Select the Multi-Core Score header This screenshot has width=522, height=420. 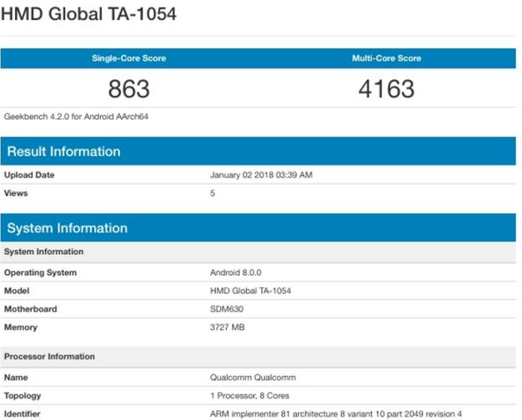coord(387,58)
